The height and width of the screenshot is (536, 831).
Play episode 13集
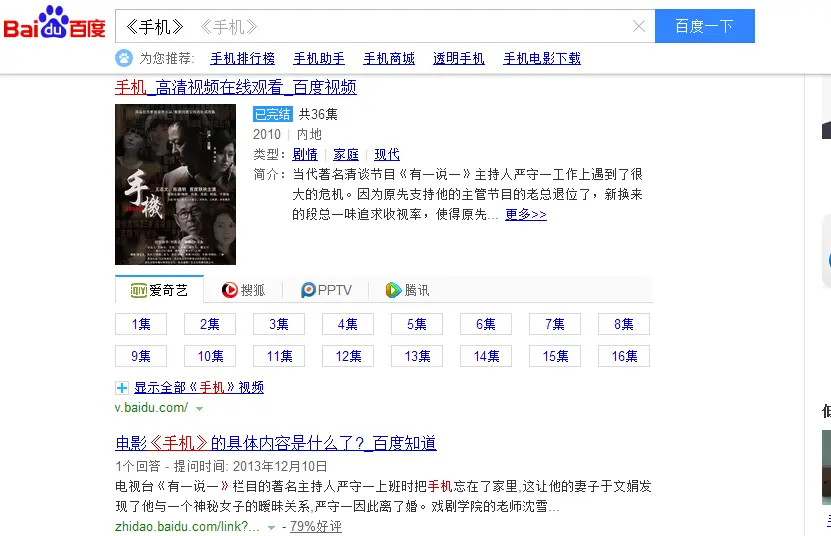[x=417, y=356]
